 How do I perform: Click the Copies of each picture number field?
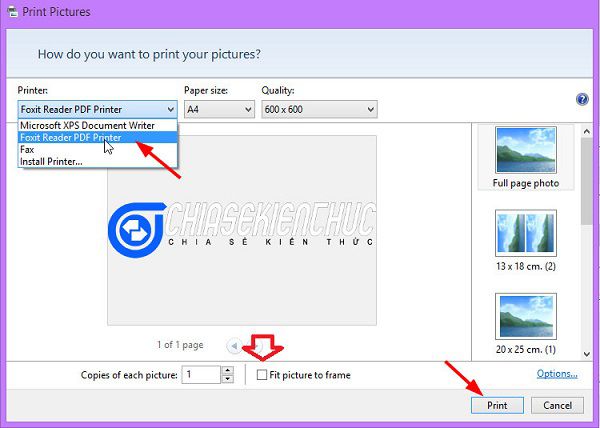201,374
